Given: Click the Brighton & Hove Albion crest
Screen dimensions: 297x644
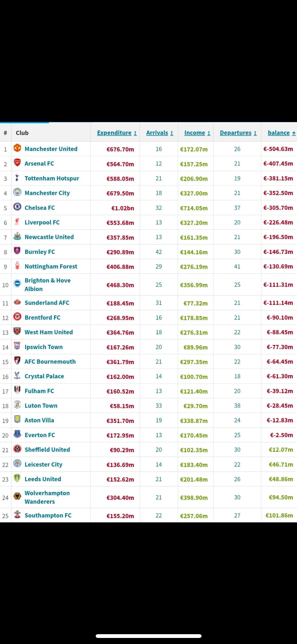Looking at the screenshot, I should click(x=17, y=284).
